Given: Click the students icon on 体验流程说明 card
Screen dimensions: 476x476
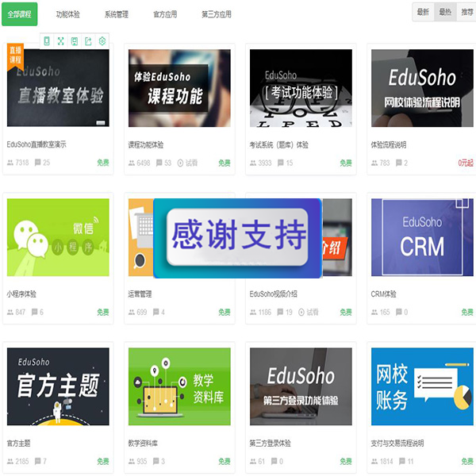Looking at the screenshot, I should pyautogui.click(x=374, y=163).
